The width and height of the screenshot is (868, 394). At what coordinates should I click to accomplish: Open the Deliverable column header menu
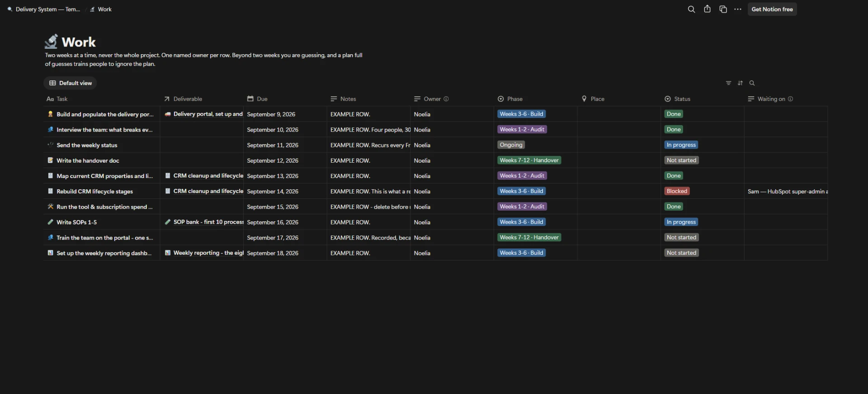183,99
